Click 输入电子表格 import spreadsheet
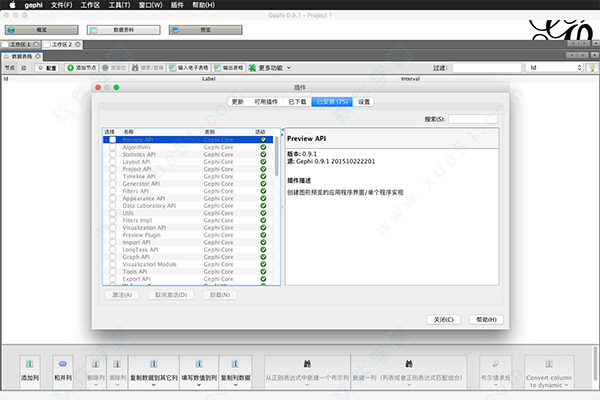 189,68
